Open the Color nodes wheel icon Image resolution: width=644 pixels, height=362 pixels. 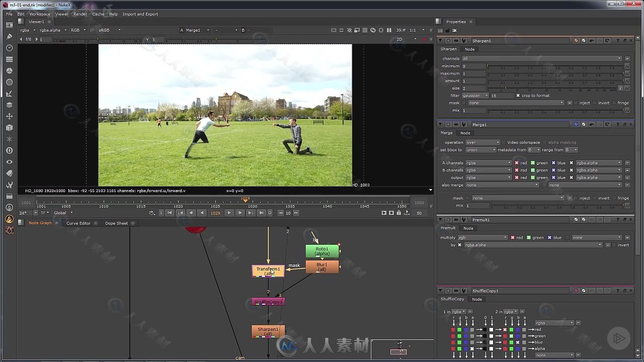[9, 71]
